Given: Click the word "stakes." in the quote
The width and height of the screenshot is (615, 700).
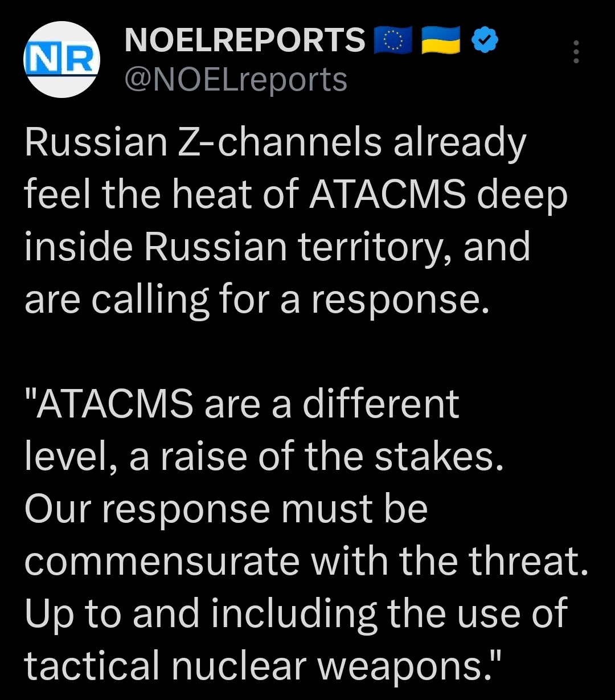Looking at the screenshot, I should (439, 456).
